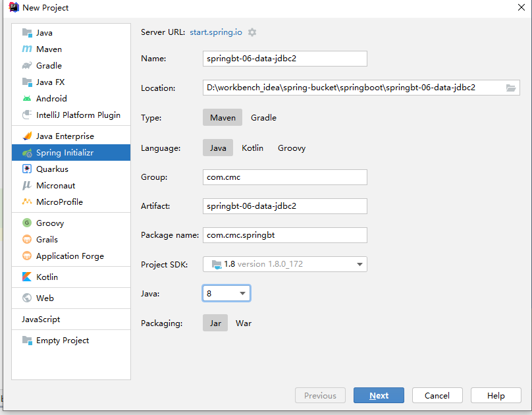Screen dimensions: 532x415
Task: Click the Quarkus icon
Action: pos(27,169)
